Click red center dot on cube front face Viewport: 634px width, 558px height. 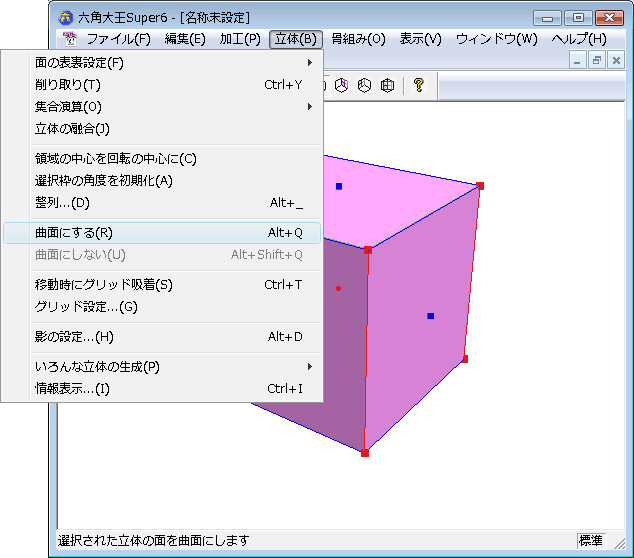[x=338, y=288]
